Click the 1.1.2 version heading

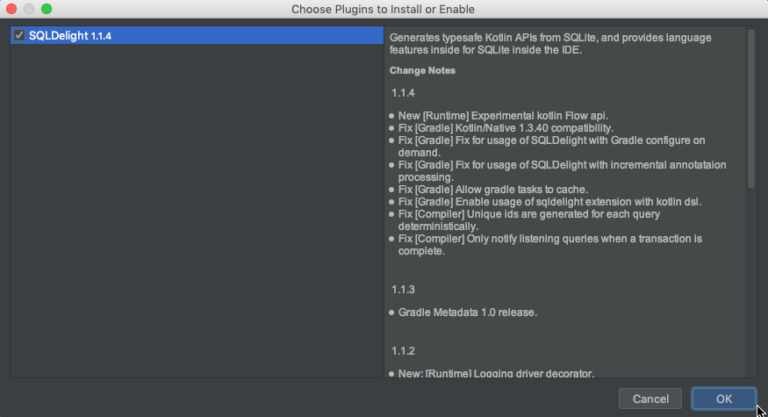pos(404,351)
